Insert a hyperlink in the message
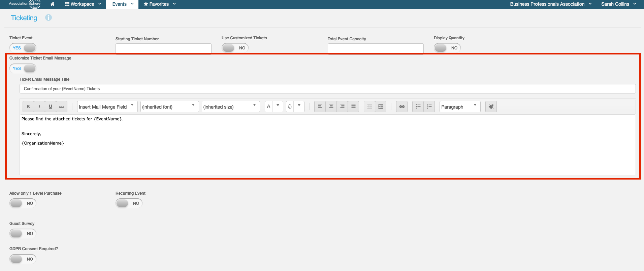Image resolution: width=644 pixels, height=271 pixels. tap(402, 107)
